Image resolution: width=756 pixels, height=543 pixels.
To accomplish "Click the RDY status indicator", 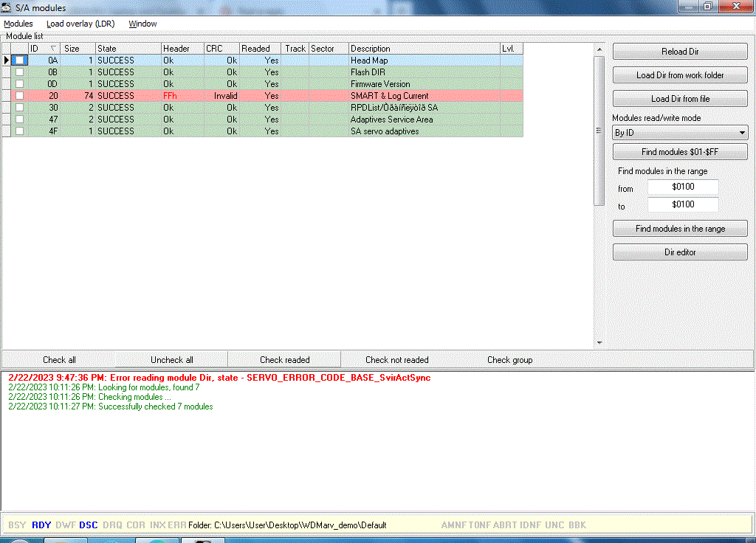I will point(41,525).
